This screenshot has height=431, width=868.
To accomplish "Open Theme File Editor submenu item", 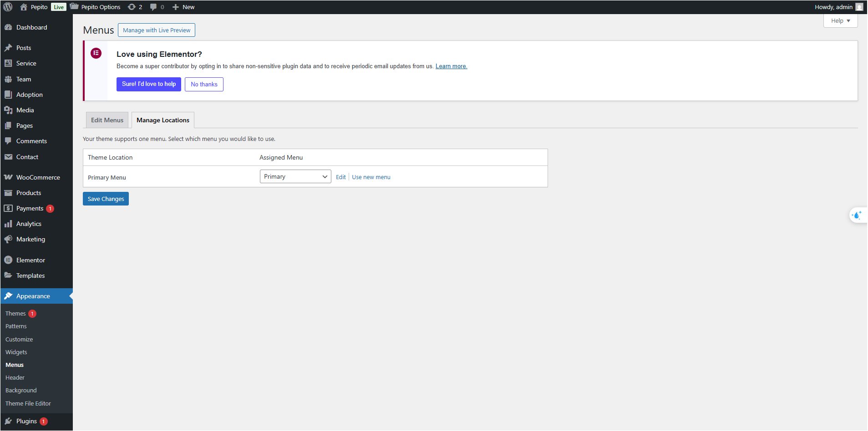I will click(x=28, y=404).
